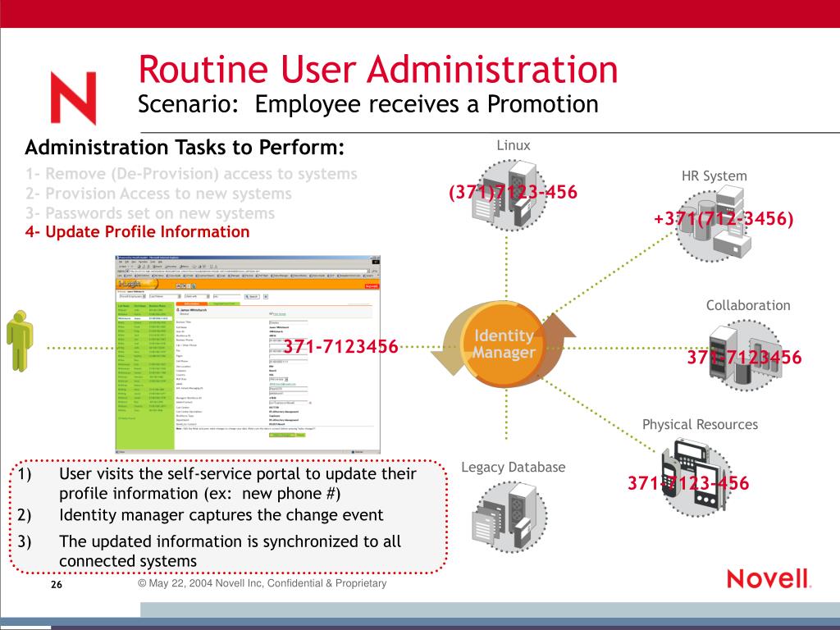Select the HR System servers icon

click(714, 223)
